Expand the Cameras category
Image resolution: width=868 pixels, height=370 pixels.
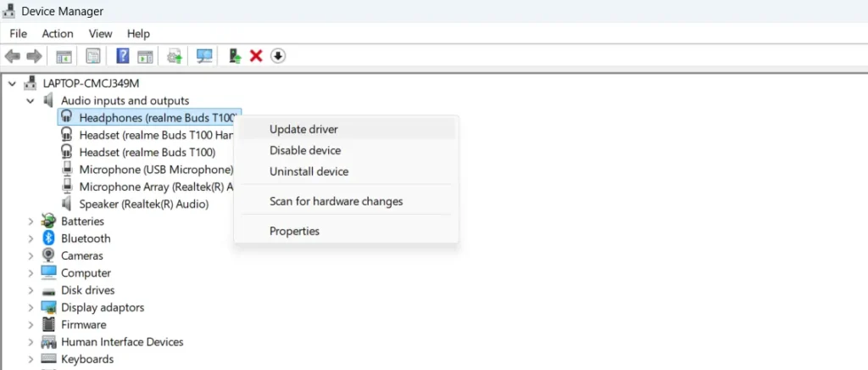(31, 256)
